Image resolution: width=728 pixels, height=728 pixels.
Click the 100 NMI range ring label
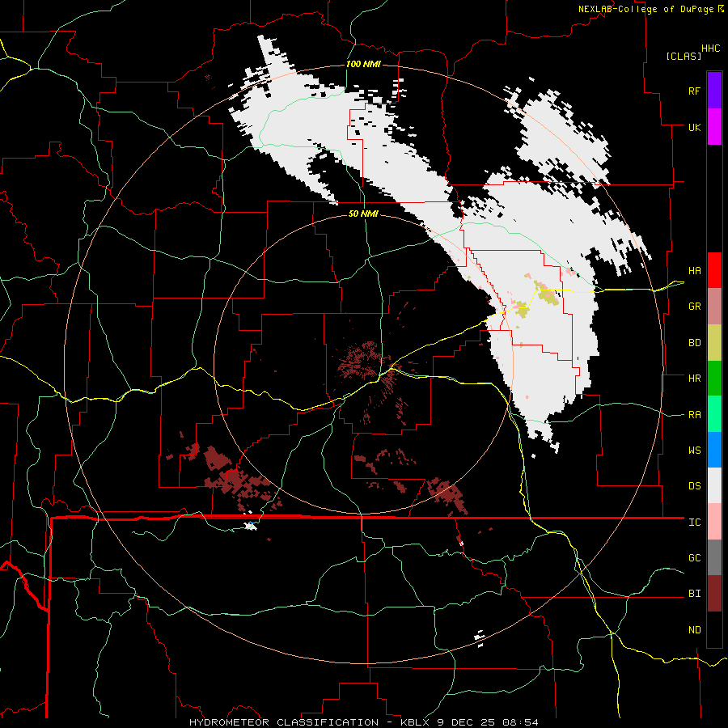click(x=363, y=64)
